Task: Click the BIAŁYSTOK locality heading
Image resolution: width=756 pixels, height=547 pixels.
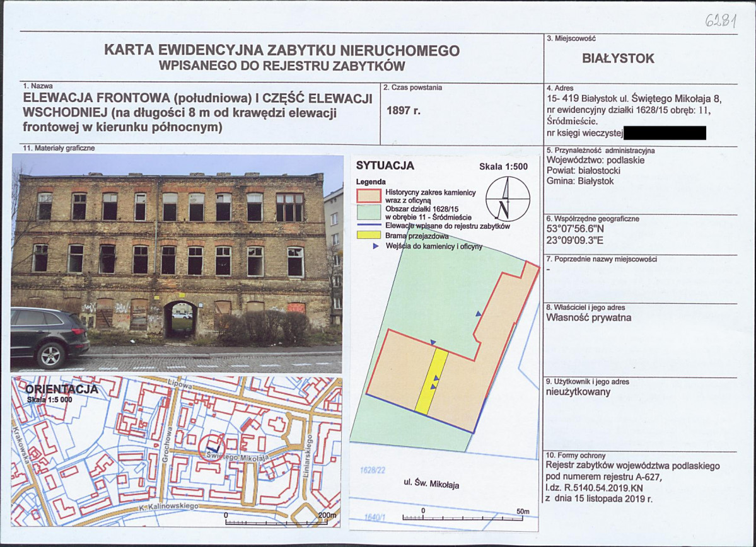Action: (x=619, y=59)
